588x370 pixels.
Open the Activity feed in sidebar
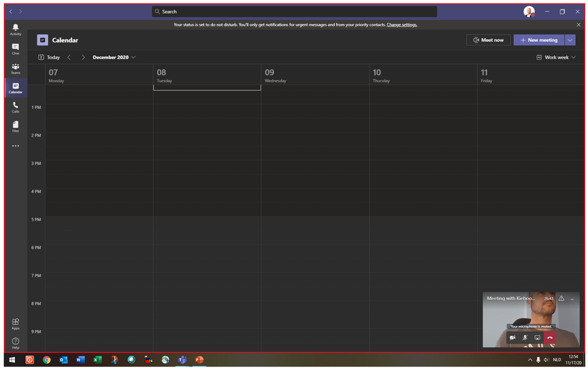[x=15, y=29]
